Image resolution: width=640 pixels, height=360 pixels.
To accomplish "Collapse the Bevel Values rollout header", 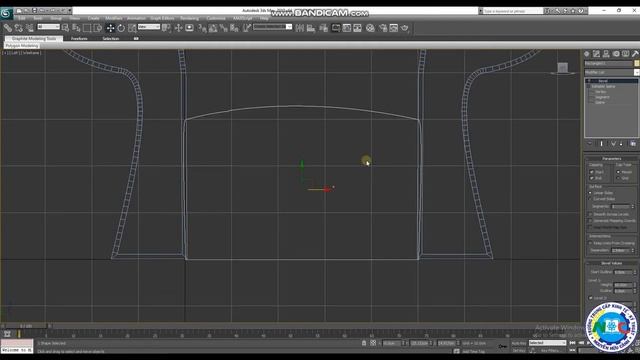I will click(x=611, y=263).
